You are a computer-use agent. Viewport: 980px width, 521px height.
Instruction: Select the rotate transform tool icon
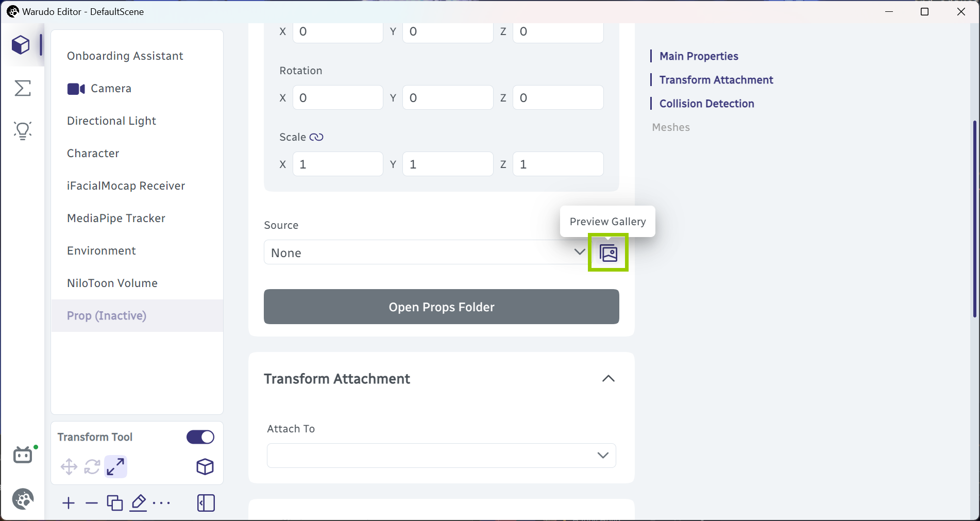click(x=92, y=467)
